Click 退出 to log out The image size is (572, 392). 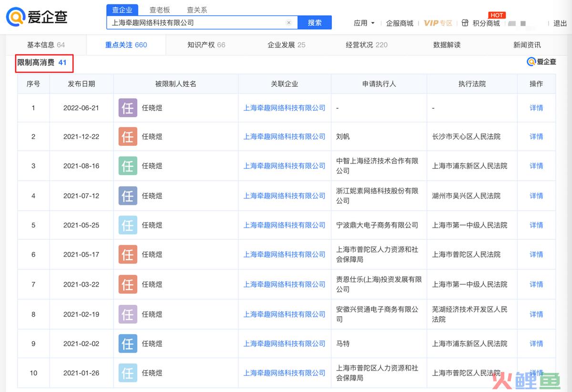point(560,23)
